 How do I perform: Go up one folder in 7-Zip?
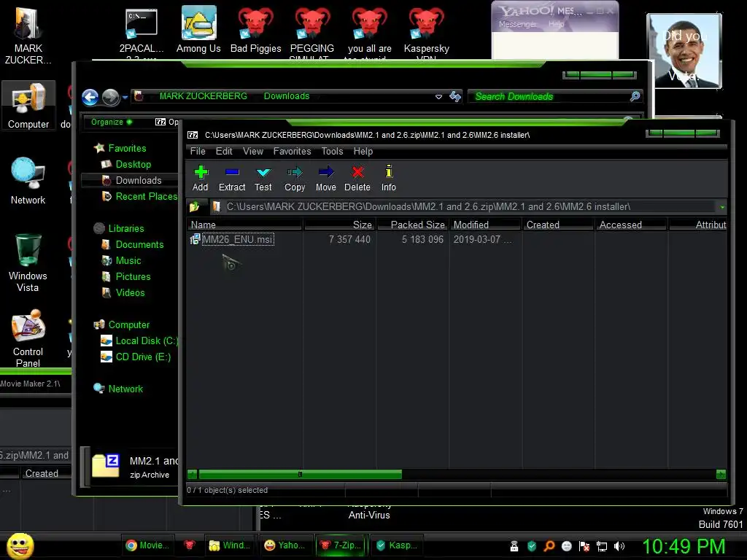click(x=194, y=206)
